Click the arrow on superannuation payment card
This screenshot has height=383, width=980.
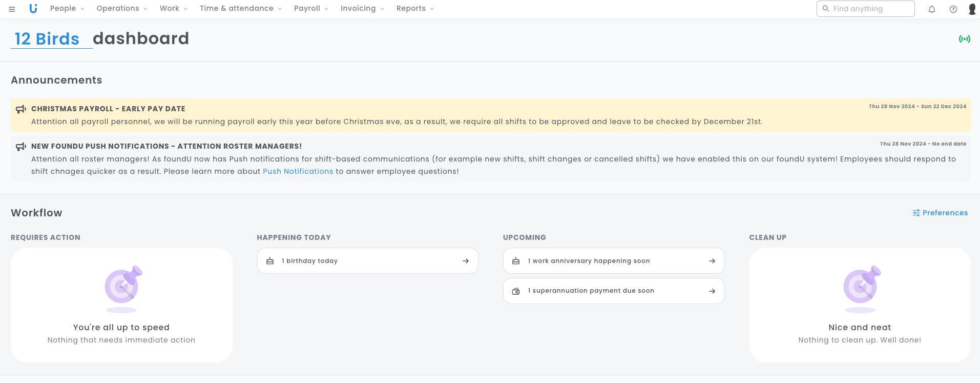(712, 291)
